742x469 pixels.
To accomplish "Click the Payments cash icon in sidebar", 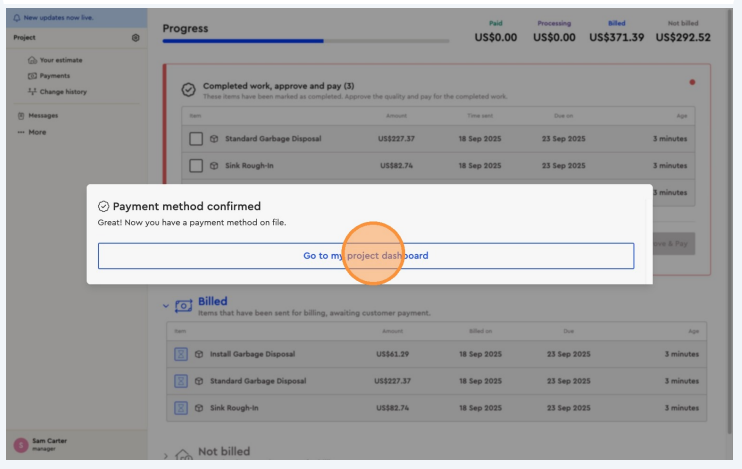I will click(x=32, y=76).
